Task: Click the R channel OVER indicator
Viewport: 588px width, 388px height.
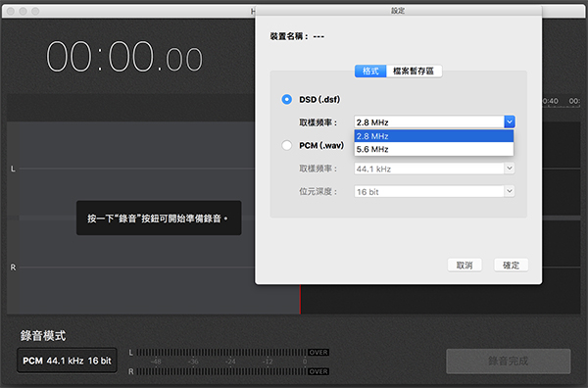Action: (x=318, y=371)
